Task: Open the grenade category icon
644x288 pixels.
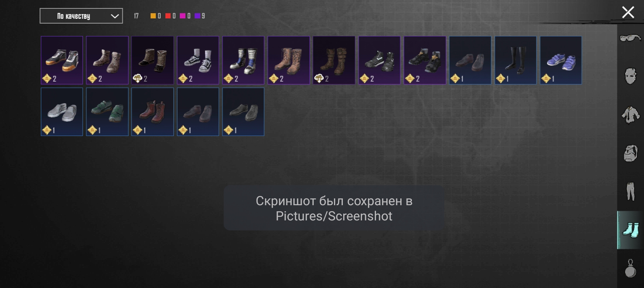Action: pyautogui.click(x=630, y=268)
